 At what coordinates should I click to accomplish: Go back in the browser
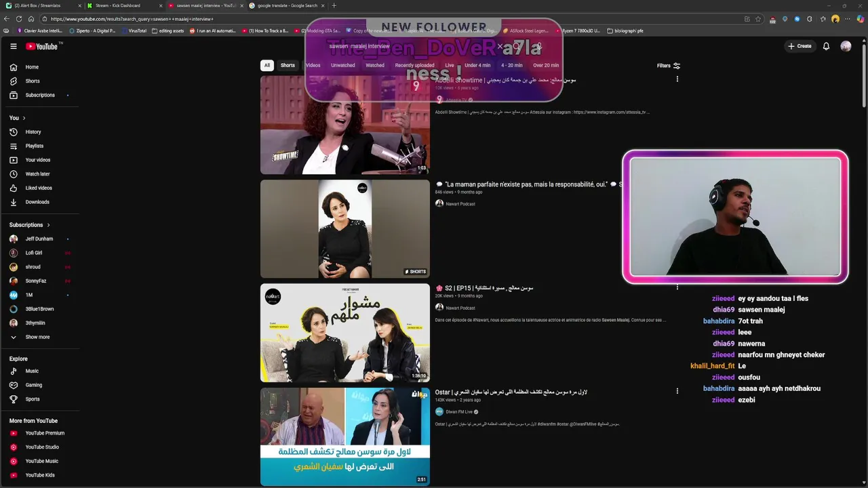7,19
